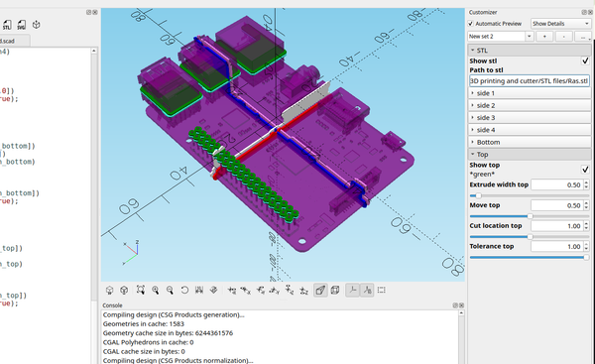The height and width of the screenshot is (364, 595).
Task: Select the second Y-axis view icon
Action: 275,291
